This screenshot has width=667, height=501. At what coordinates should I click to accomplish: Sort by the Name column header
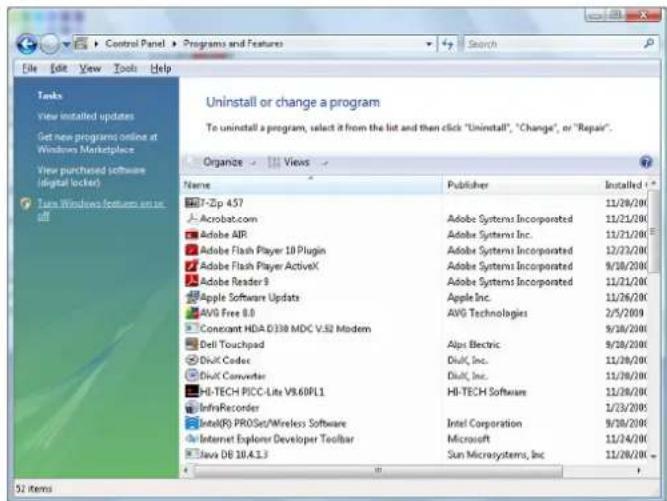(x=311, y=185)
